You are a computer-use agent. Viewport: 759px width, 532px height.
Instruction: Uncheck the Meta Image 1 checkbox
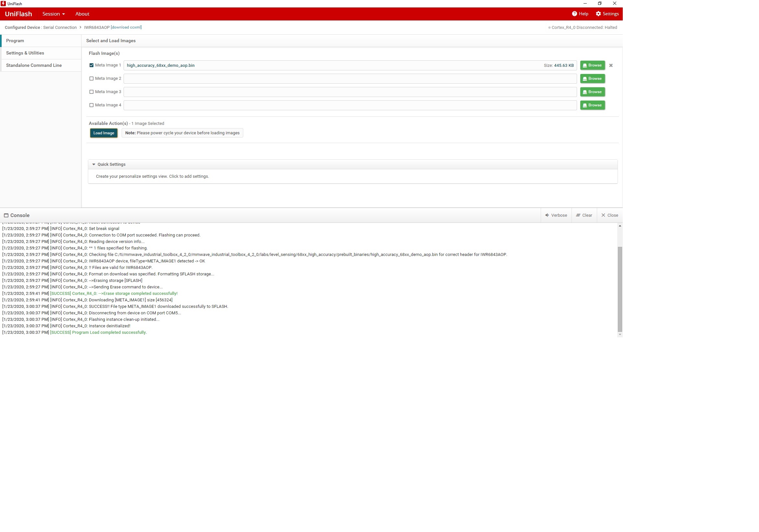click(x=91, y=65)
